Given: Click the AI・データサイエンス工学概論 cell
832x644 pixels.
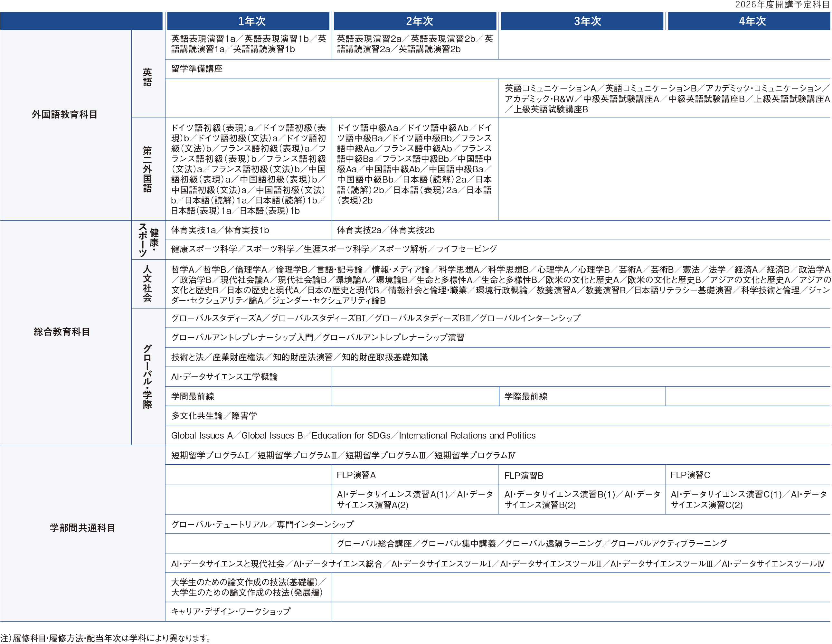Looking at the screenshot, I should (x=248, y=377).
